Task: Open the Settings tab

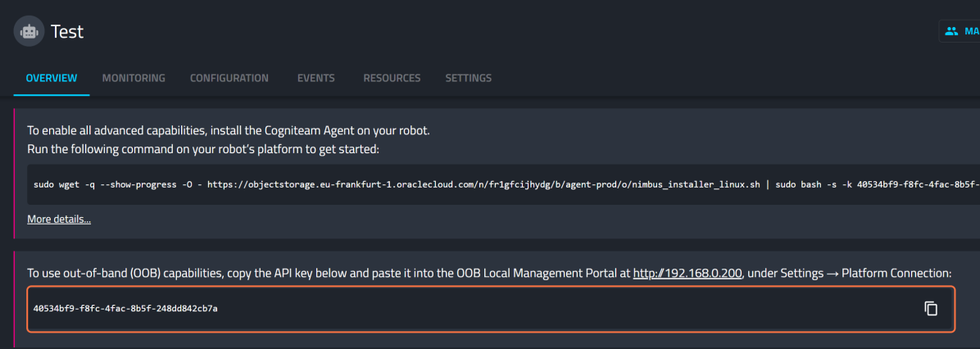Action: (468, 79)
